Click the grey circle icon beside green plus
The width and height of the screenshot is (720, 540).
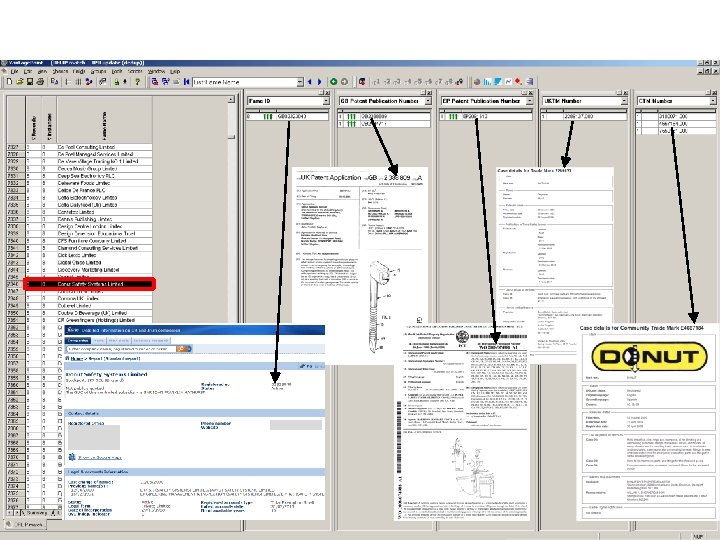pyautogui.click(x=344, y=82)
